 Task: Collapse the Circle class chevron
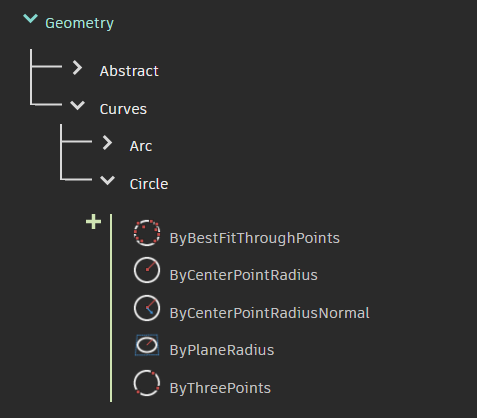pyautogui.click(x=107, y=180)
